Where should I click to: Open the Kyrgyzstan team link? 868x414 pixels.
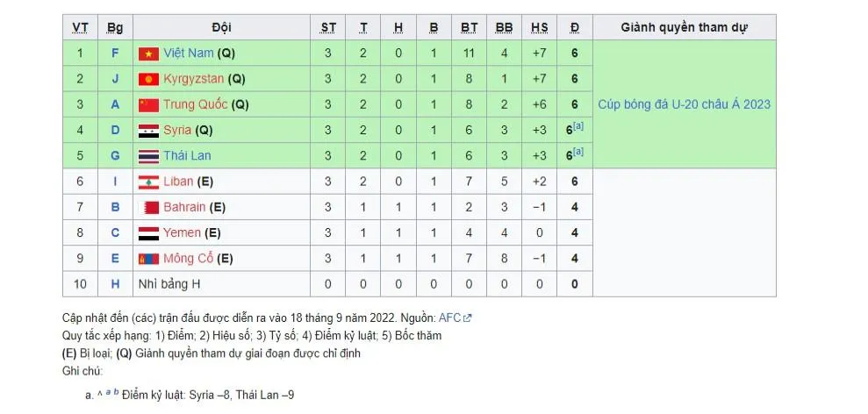point(193,79)
